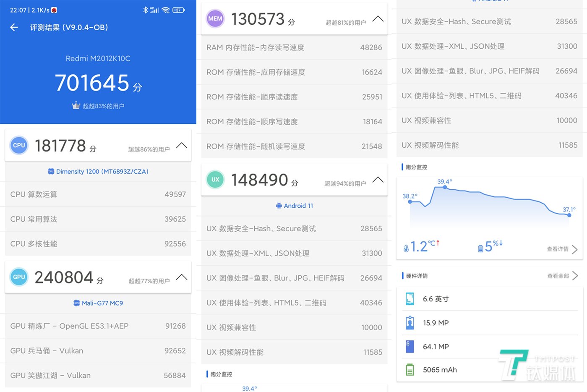Tap the small battery icon beside 5%
The height and width of the screenshot is (392, 587).
(x=480, y=248)
